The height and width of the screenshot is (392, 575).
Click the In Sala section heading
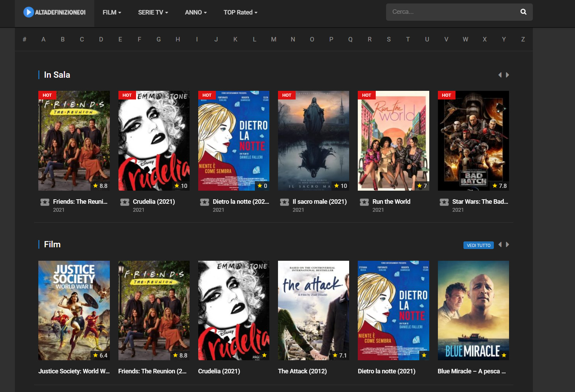[x=57, y=75]
